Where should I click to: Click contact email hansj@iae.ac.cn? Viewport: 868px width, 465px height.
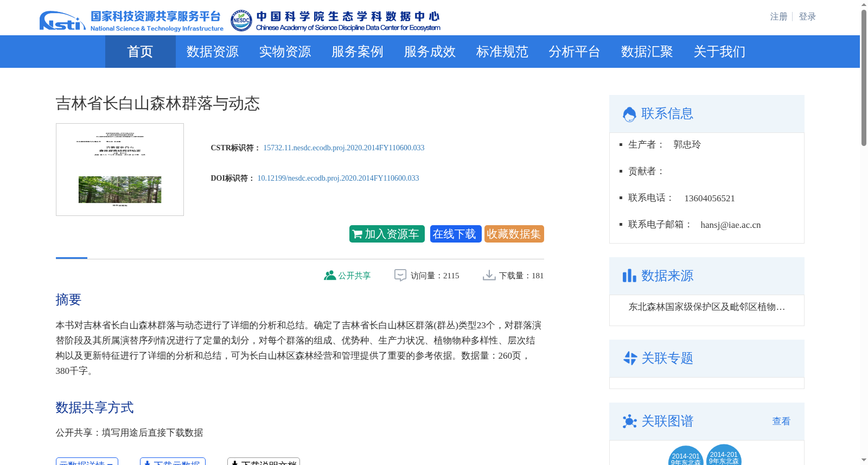[x=730, y=225]
